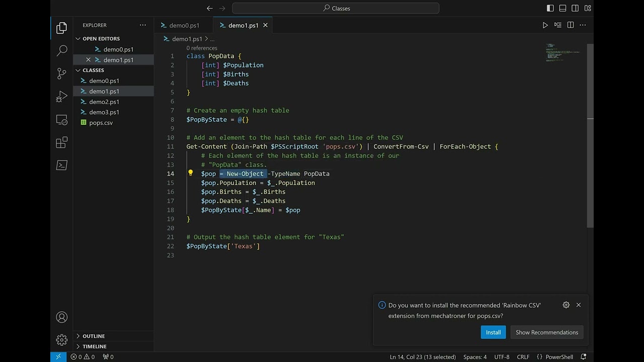Open the Accounts menu
The width and height of the screenshot is (644, 362).
(x=61, y=317)
